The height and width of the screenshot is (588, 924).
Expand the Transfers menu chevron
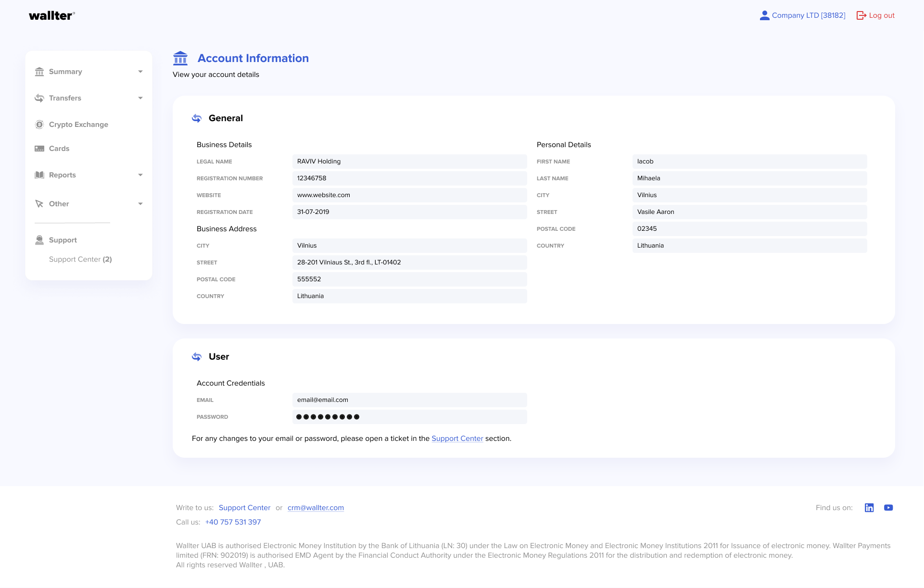click(140, 98)
